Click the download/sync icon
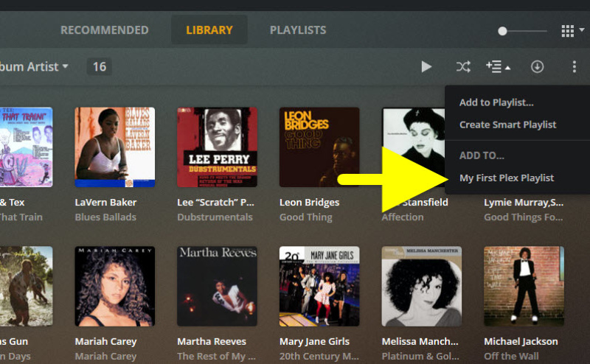 [537, 66]
